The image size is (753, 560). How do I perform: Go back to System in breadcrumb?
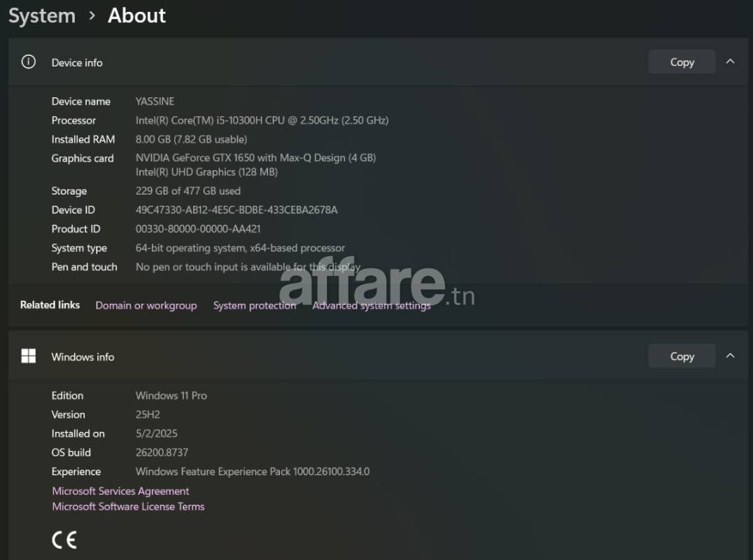pos(42,16)
